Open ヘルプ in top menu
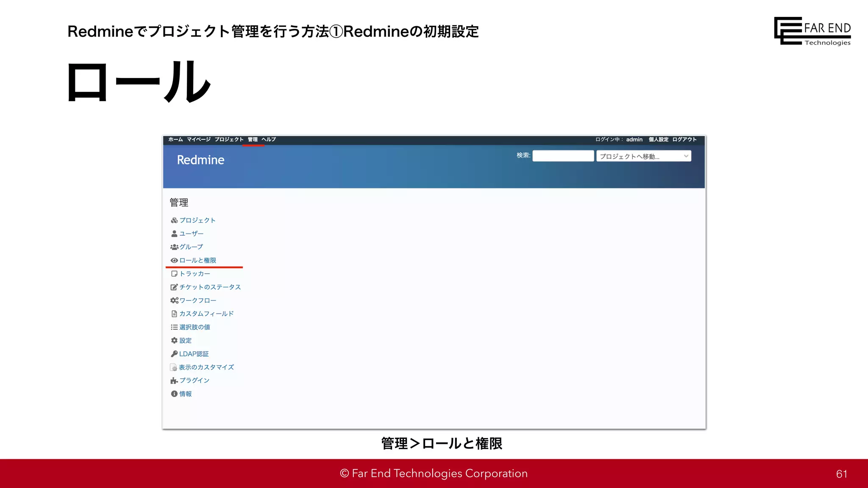 tap(269, 139)
